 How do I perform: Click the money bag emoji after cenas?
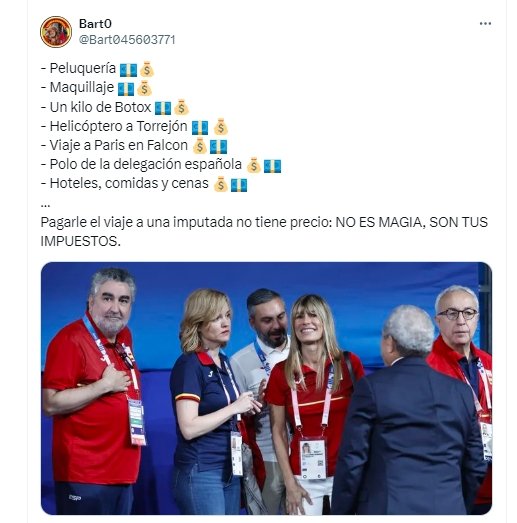(x=220, y=184)
